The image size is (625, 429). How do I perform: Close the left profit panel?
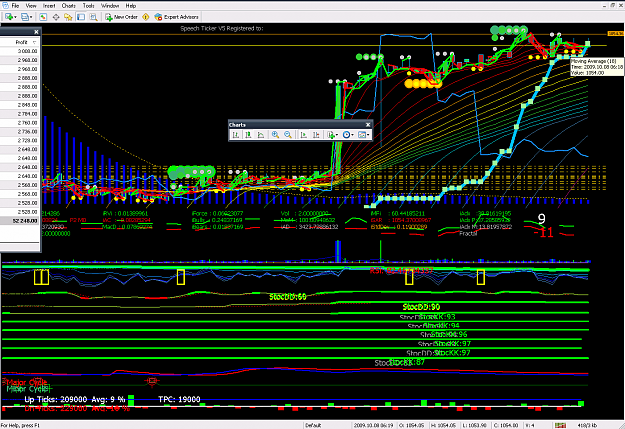(36, 32)
